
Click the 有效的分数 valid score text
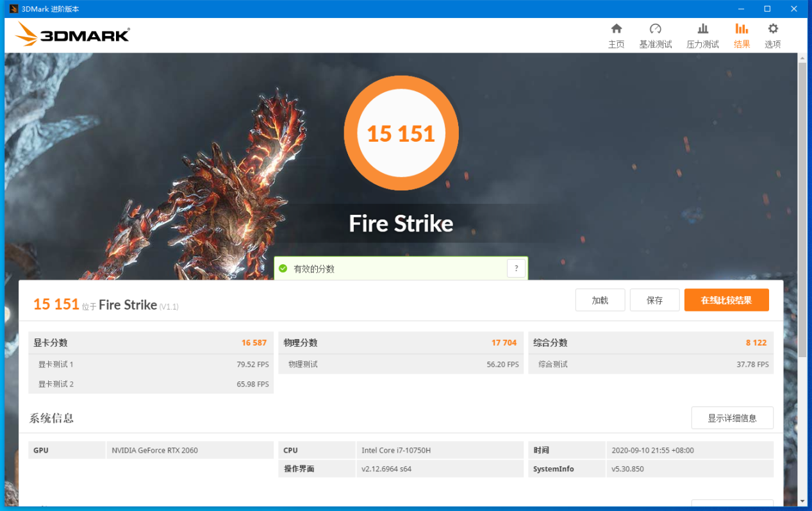[x=314, y=269]
